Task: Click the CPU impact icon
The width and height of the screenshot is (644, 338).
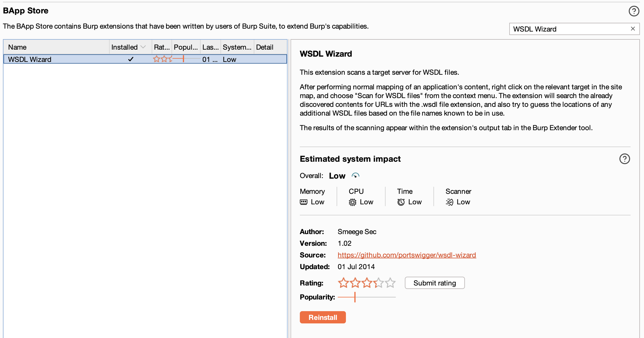Action: tap(353, 202)
